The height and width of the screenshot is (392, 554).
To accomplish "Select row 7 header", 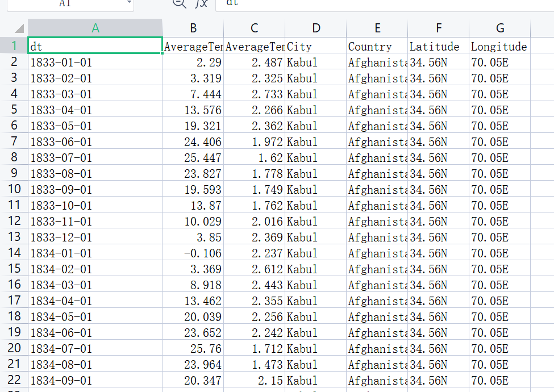I will (14, 141).
